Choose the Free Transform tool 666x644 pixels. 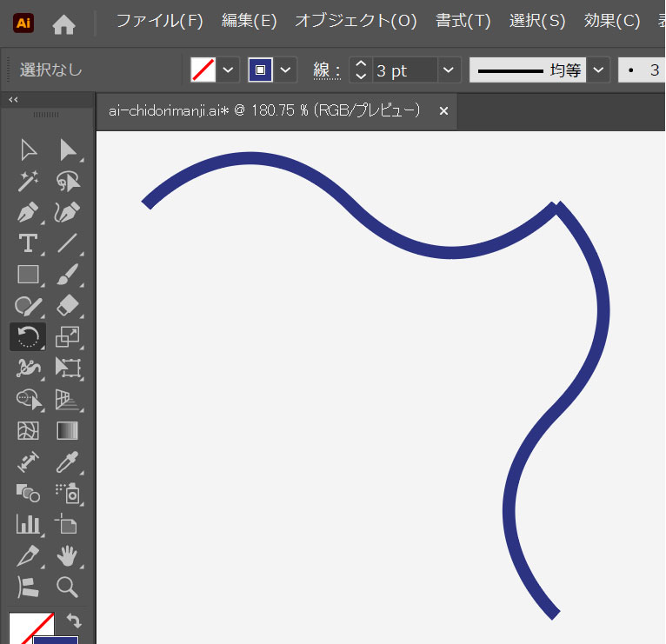(68, 368)
